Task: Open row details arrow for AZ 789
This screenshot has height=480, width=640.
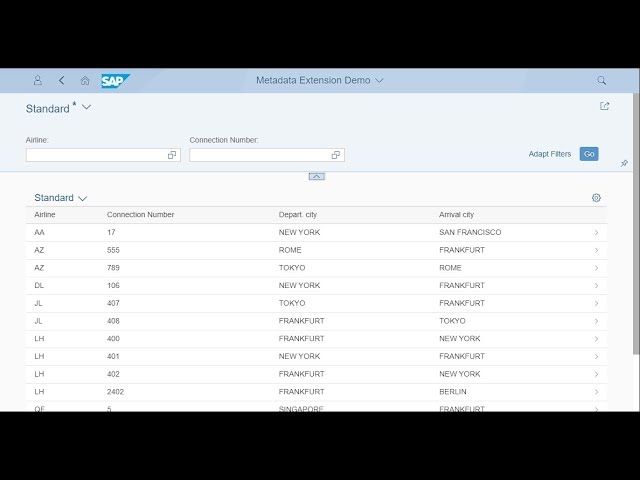Action: [596, 268]
